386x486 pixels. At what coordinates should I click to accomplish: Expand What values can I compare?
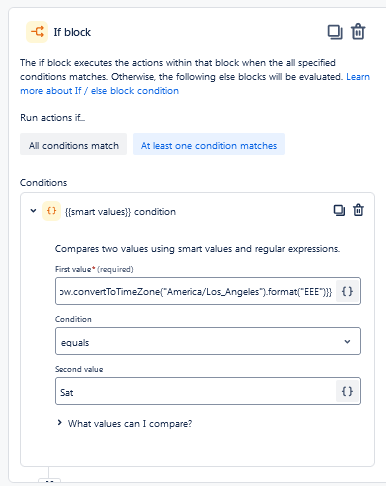click(x=125, y=423)
